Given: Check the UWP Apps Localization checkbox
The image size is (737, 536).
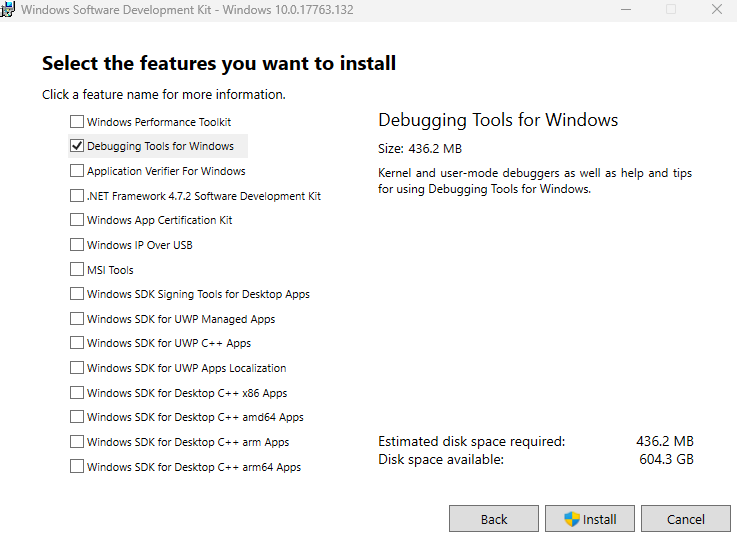Looking at the screenshot, I should (77, 367).
